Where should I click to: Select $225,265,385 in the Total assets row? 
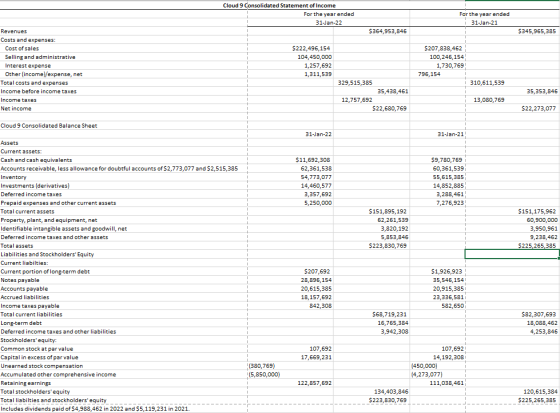click(537, 245)
